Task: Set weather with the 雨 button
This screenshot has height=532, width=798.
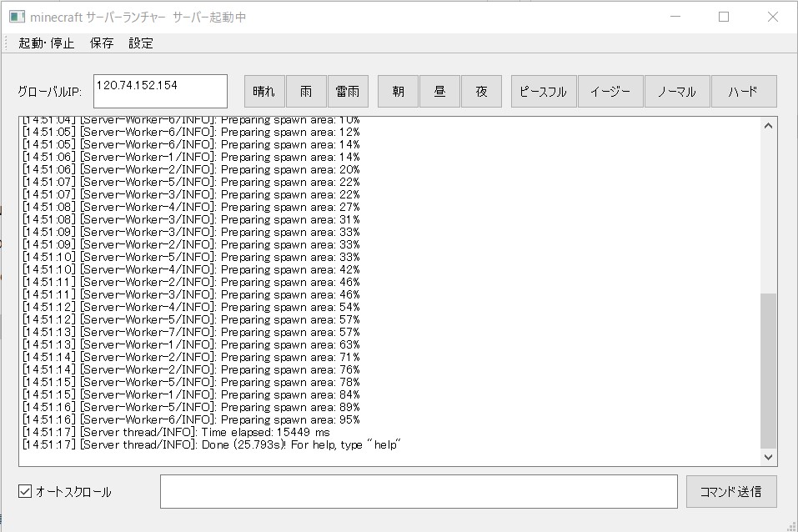Action: tap(306, 92)
